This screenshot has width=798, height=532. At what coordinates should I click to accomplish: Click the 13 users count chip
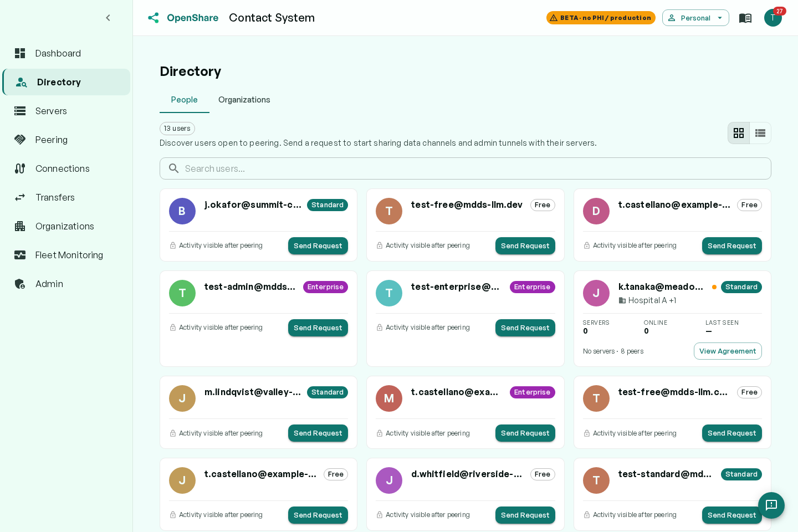click(x=177, y=129)
